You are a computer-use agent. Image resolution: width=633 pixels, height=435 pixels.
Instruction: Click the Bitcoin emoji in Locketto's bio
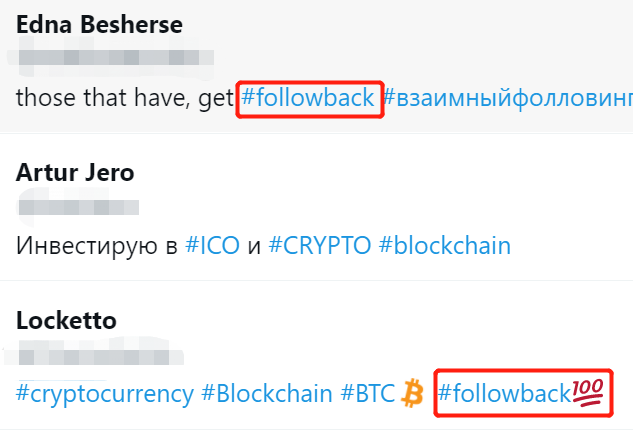(412, 393)
